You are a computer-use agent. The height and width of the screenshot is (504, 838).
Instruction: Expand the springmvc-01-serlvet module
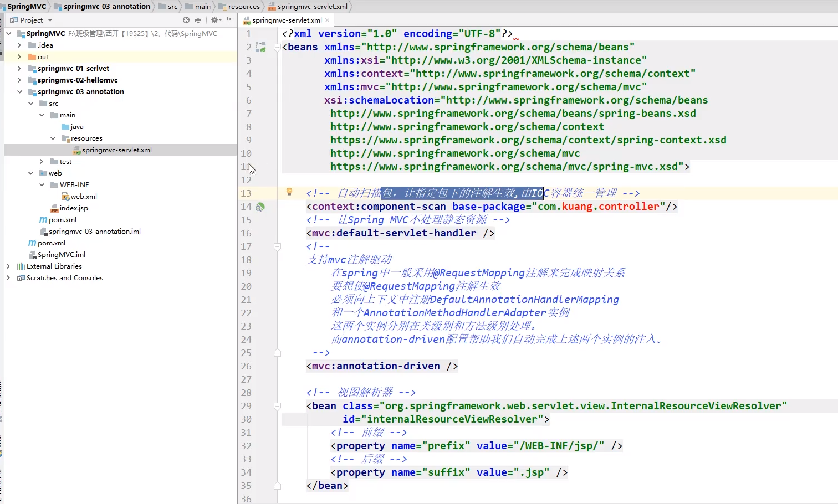19,69
